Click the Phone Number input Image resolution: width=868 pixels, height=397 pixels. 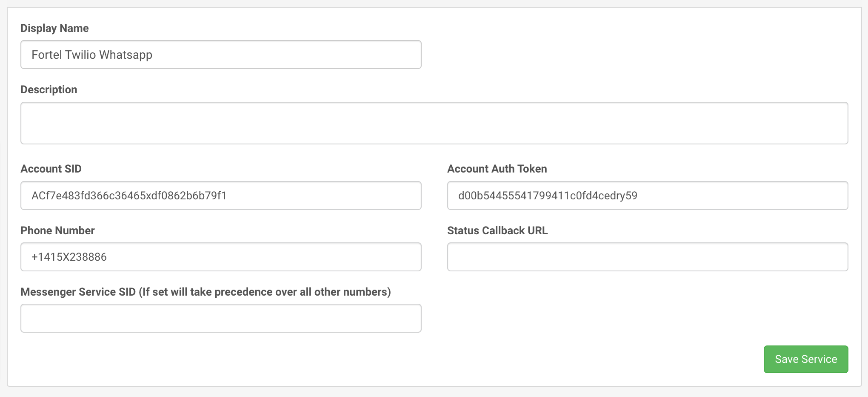click(x=221, y=257)
